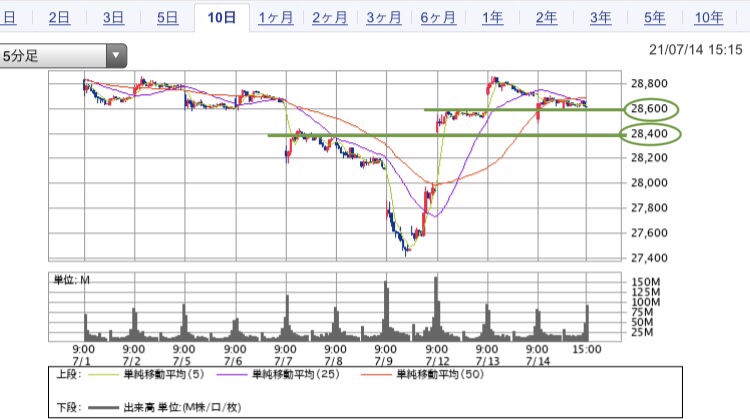The height and width of the screenshot is (419, 750).
Task: Click the 21/07/14 15:15 timestamp
Action: [695, 50]
